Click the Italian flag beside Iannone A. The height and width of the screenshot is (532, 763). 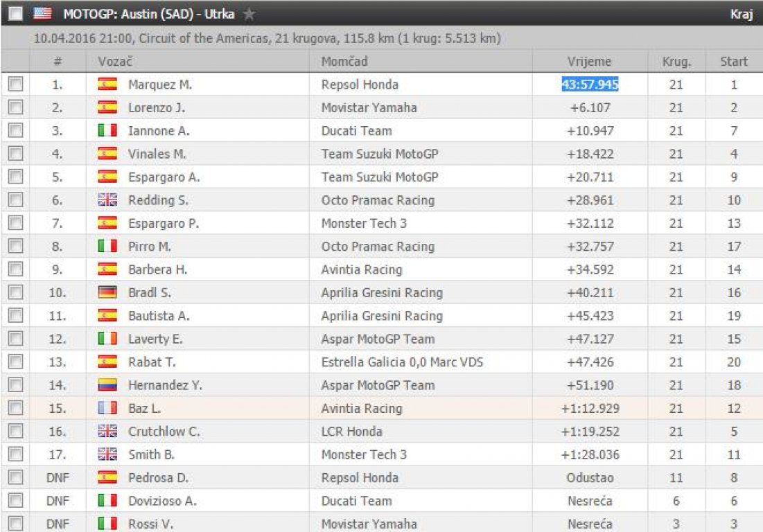click(107, 130)
